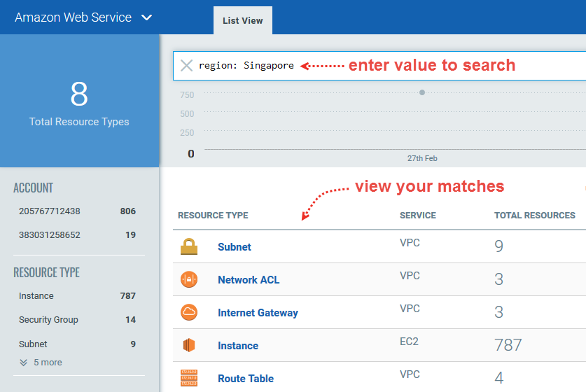586x392 pixels.
Task: Open the Internet Gateway link
Action: [258, 313]
